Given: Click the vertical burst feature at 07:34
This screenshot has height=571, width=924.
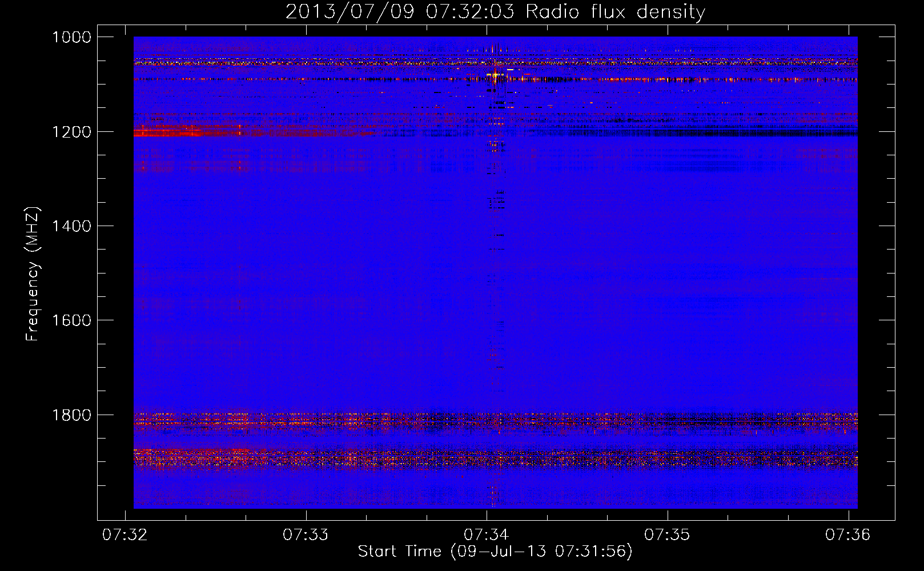Looking at the screenshot, I should click(495, 273).
